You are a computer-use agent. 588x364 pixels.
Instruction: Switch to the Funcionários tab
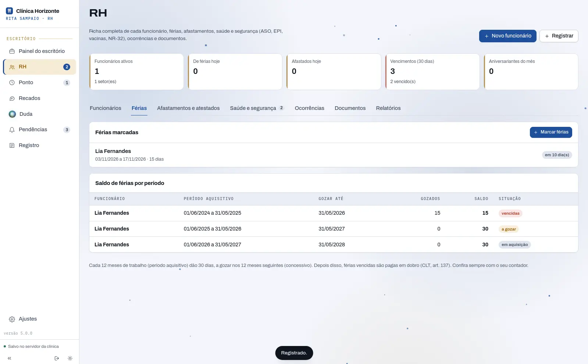106,108
